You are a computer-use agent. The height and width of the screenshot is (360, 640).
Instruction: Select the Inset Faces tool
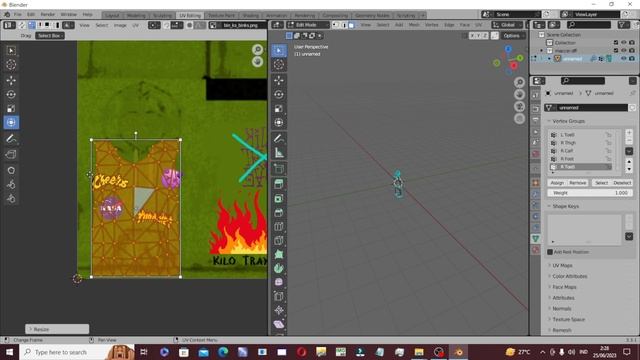(279, 198)
